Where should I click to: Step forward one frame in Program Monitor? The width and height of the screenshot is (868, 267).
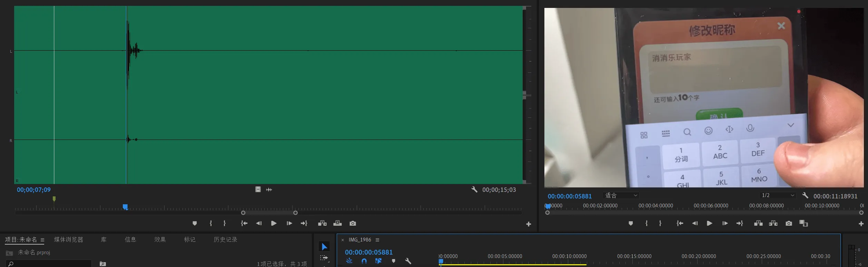point(725,223)
